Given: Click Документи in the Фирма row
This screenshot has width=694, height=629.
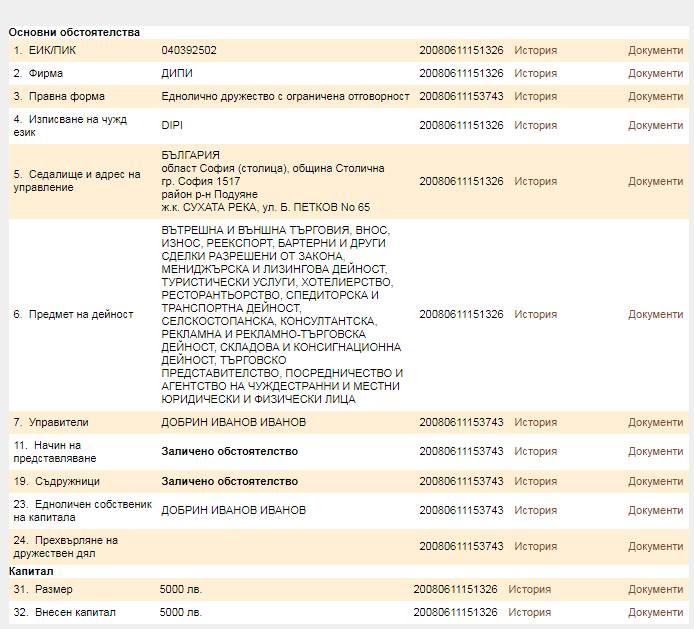Looking at the screenshot, I should coord(655,73).
